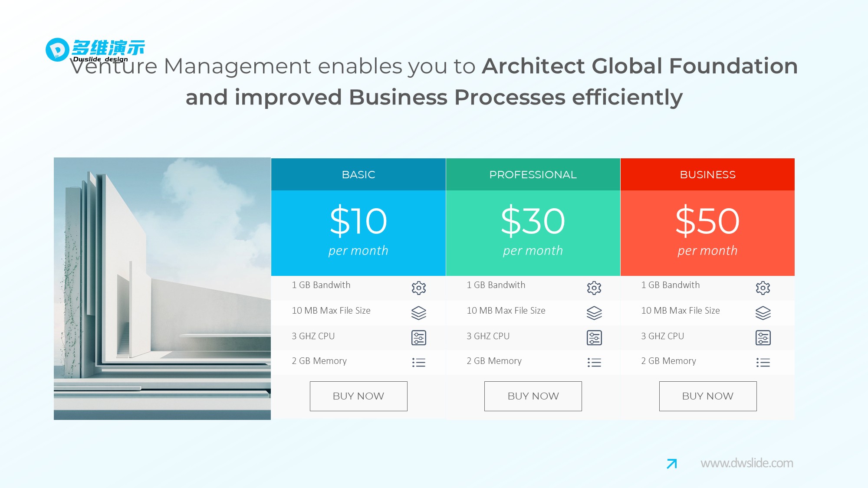Click the sliders icon in Basic plan

[x=418, y=337]
